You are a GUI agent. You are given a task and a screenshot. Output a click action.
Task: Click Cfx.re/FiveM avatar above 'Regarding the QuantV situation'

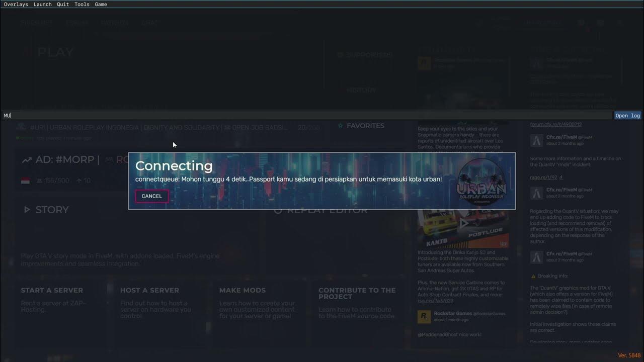(537, 193)
